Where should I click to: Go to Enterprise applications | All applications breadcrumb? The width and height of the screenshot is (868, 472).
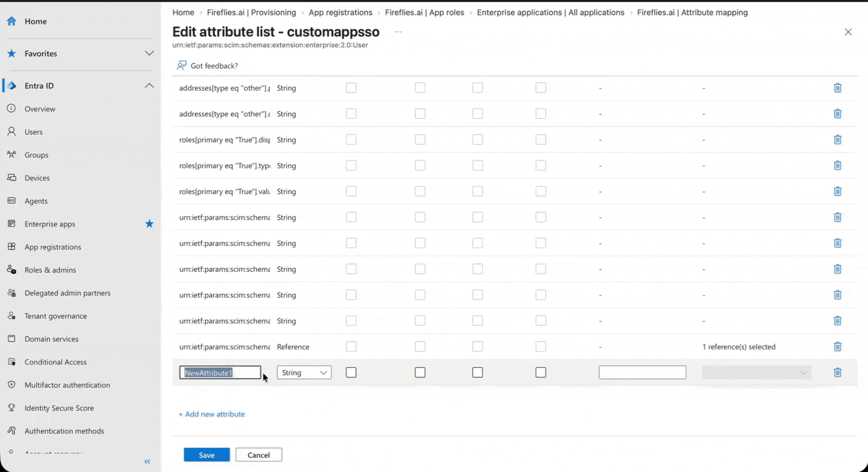[551, 13]
